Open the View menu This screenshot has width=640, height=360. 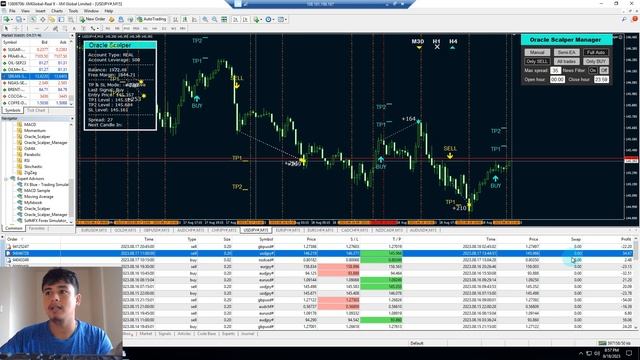tap(25, 11)
